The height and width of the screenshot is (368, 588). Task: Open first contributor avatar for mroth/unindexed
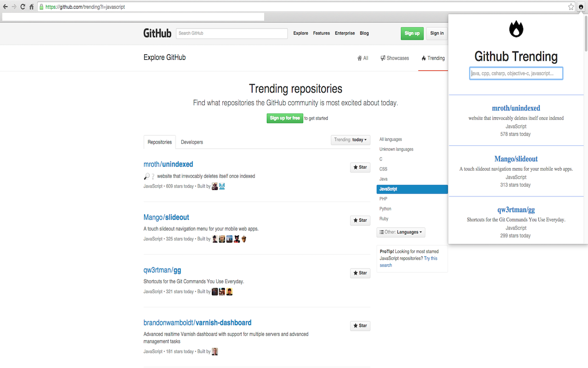coord(215,186)
